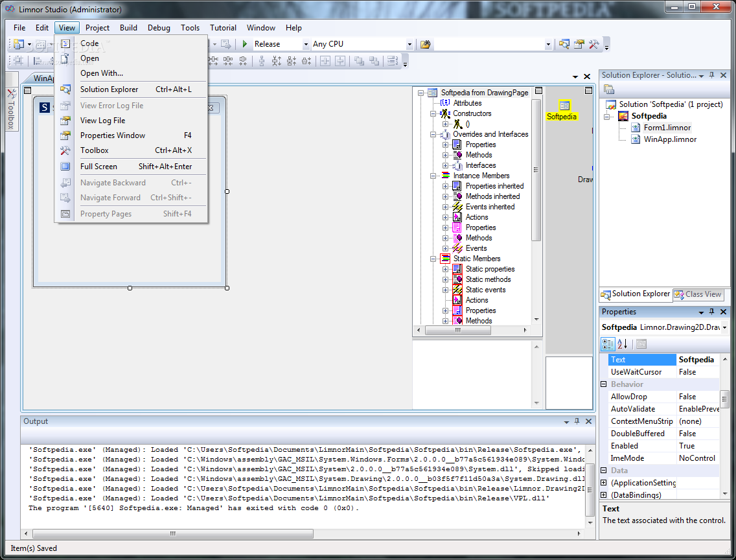
Task: Collapse the Behavior category in Properties
Action: [x=604, y=384]
